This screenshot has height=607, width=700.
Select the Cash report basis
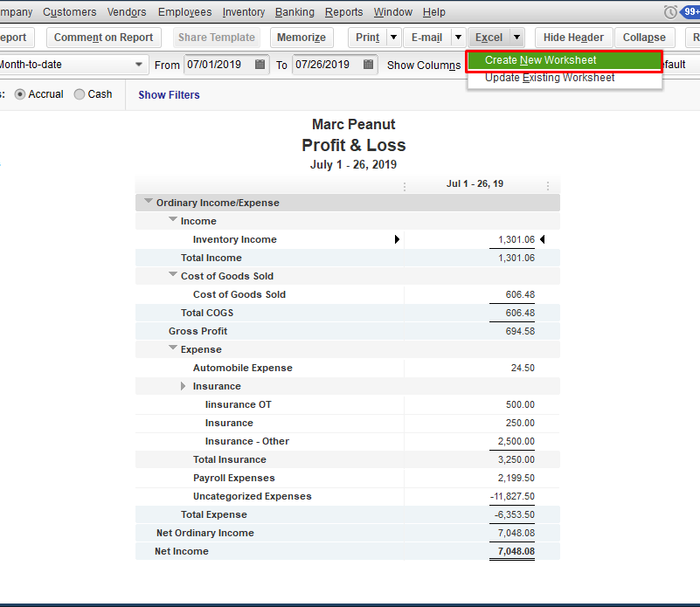pos(79,94)
